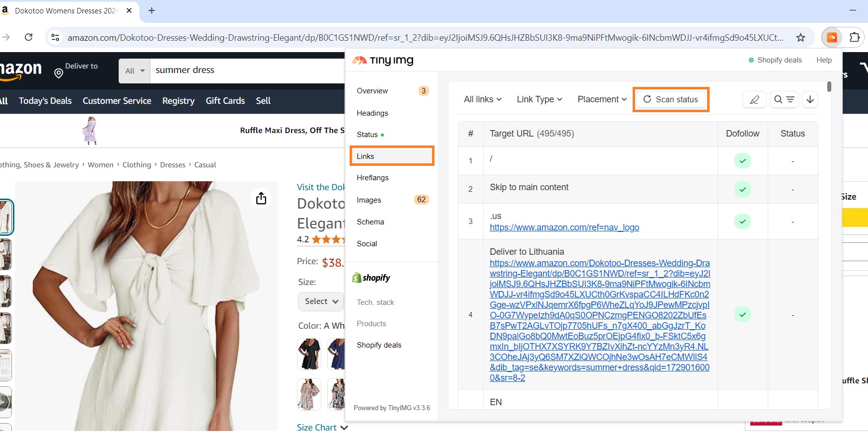Expand the Placement filter dropdown
868x433 pixels.
pos(602,99)
